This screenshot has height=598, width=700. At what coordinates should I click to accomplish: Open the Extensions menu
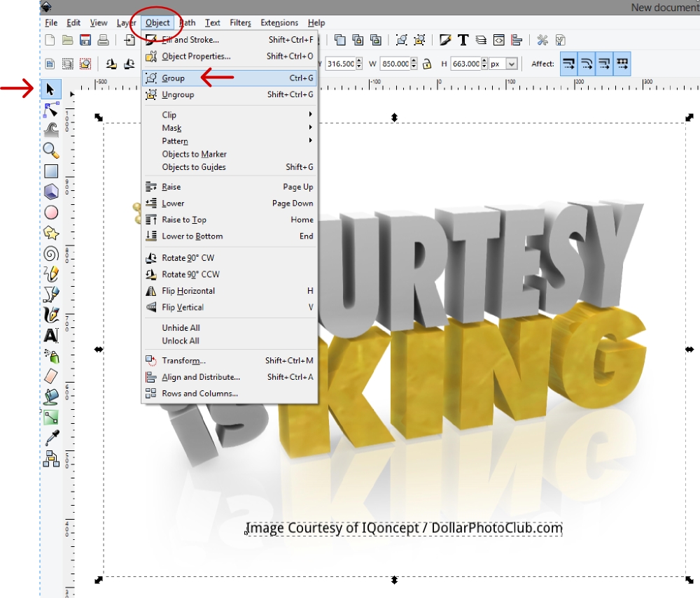[279, 23]
